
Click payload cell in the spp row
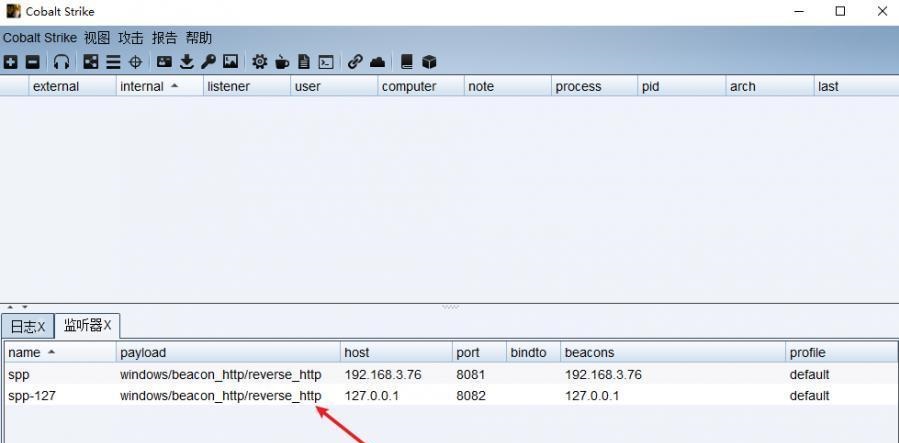point(228,375)
